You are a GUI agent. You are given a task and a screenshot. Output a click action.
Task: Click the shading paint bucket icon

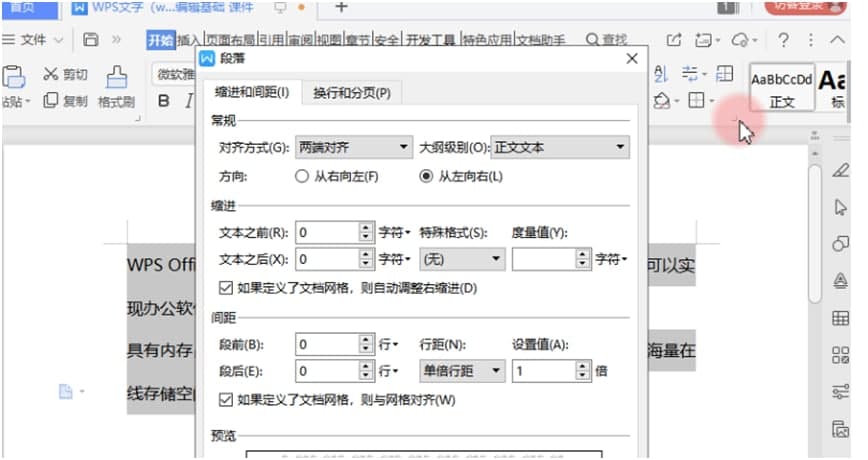pos(662,101)
